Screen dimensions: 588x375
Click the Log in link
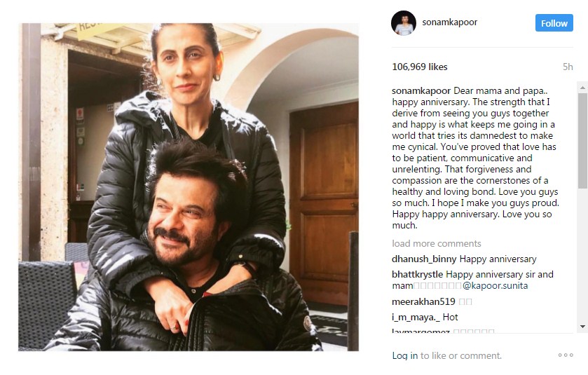(404, 355)
